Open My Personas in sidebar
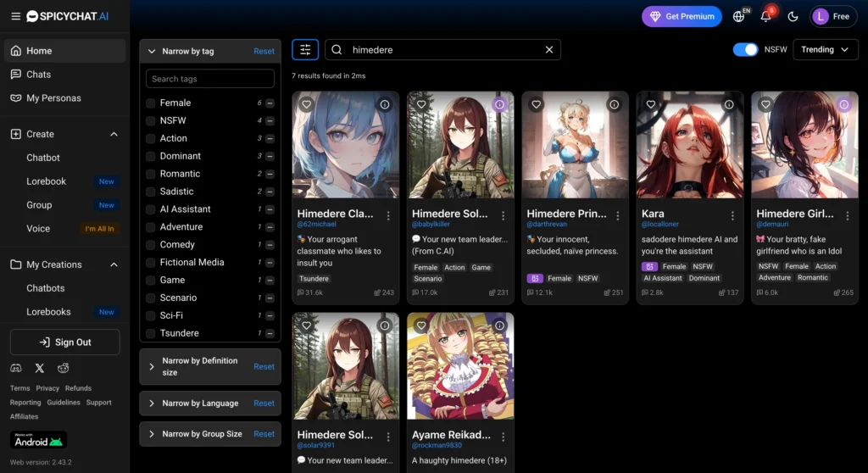Viewport: 868px width, 473px height. pos(64,98)
